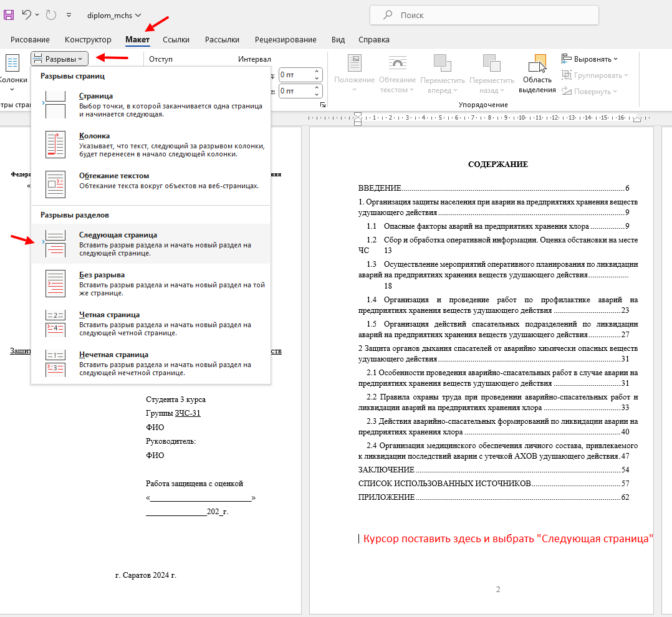672x617 pixels.
Task: Click the Нечетная страница break icon
Action: point(55,363)
